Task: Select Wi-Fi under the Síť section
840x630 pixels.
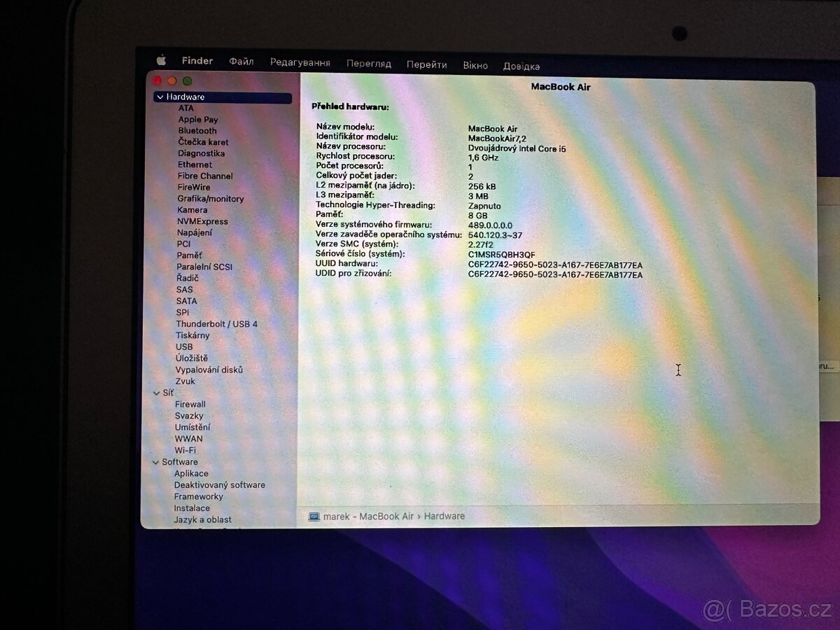Action: pyautogui.click(x=185, y=450)
